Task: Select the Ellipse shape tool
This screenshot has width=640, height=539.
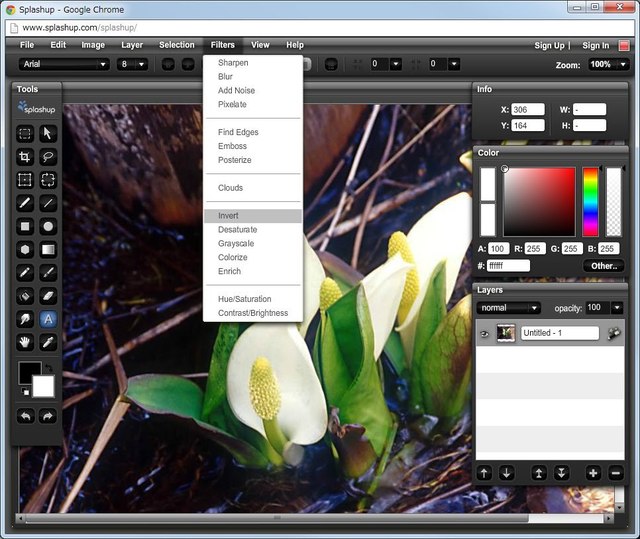Action: pos(48,226)
